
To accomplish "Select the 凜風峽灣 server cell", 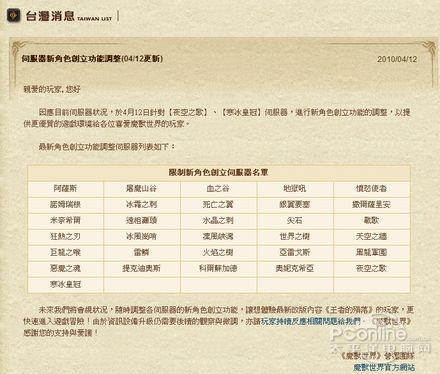I will [x=218, y=237].
